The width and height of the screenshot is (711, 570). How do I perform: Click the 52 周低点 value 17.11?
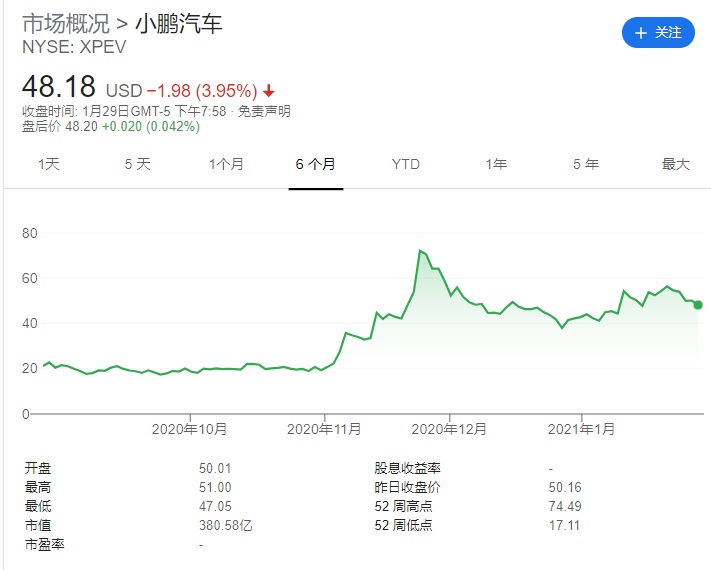[x=565, y=525]
